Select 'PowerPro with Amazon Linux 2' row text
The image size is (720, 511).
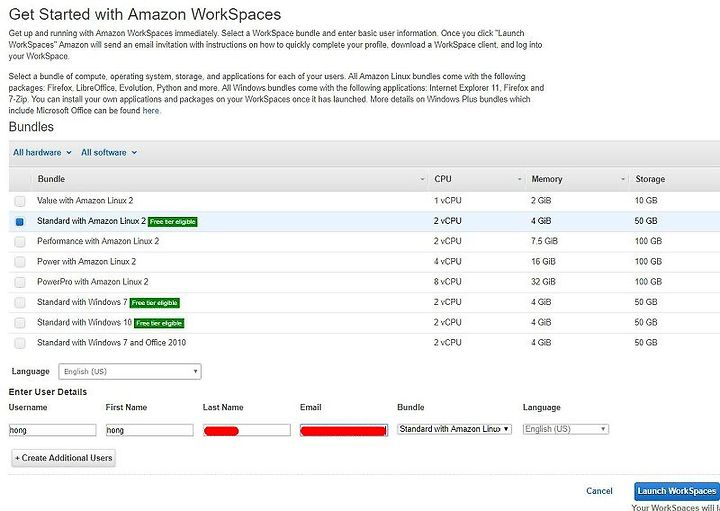tap(93, 281)
